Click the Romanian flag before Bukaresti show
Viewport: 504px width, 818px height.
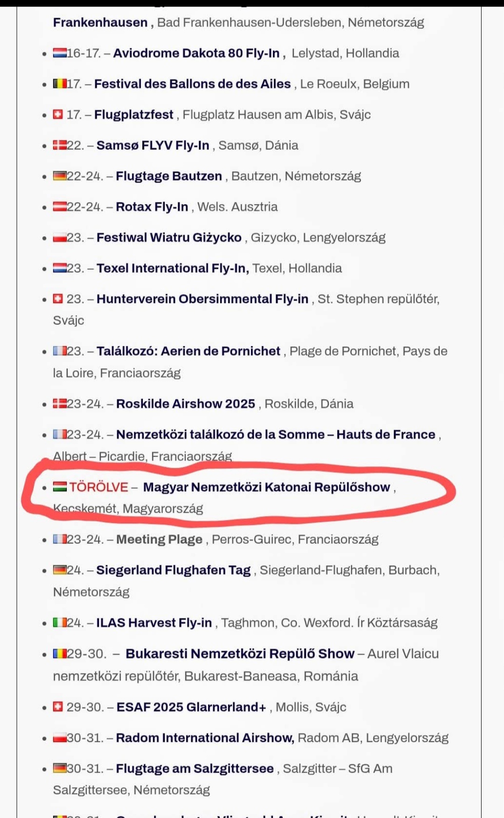click(x=60, y=654)
